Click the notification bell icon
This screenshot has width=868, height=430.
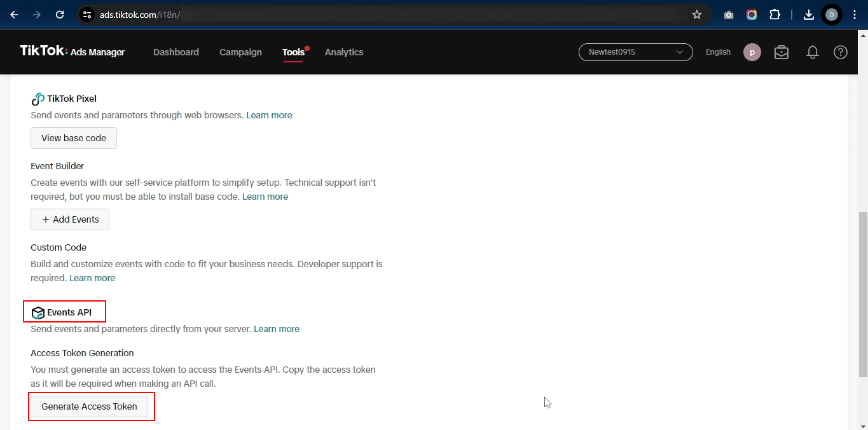pos(812,52)
